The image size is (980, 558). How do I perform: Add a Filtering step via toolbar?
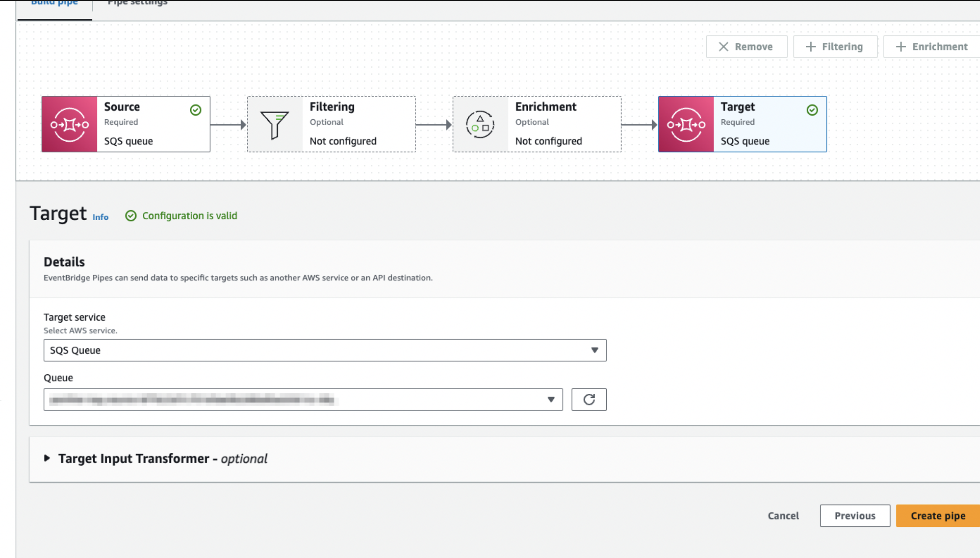pos(835,47)
